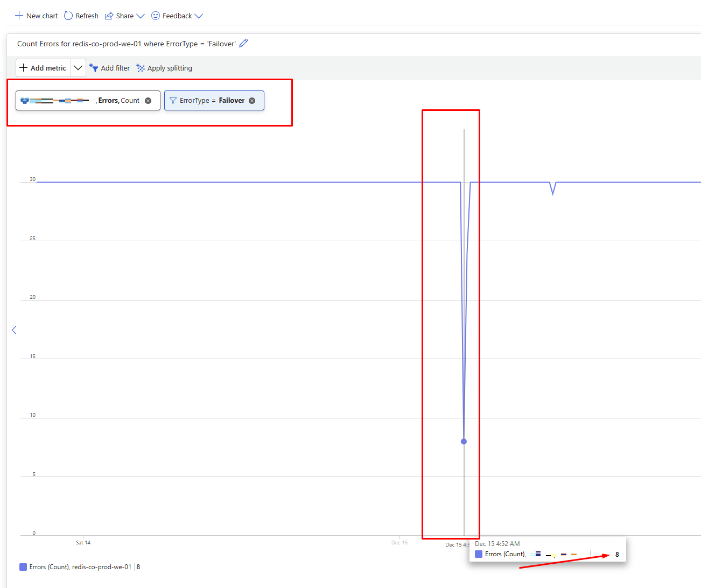Expand the Share dropdown chevron

(141, 16)
